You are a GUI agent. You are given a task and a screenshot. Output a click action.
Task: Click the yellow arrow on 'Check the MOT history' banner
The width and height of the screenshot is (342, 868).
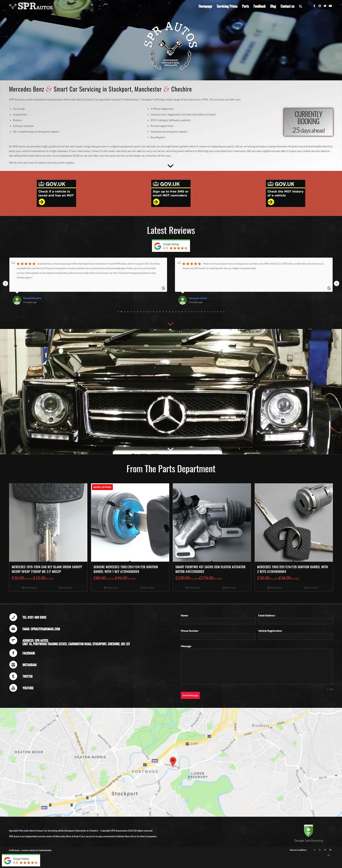pos(271,202)
